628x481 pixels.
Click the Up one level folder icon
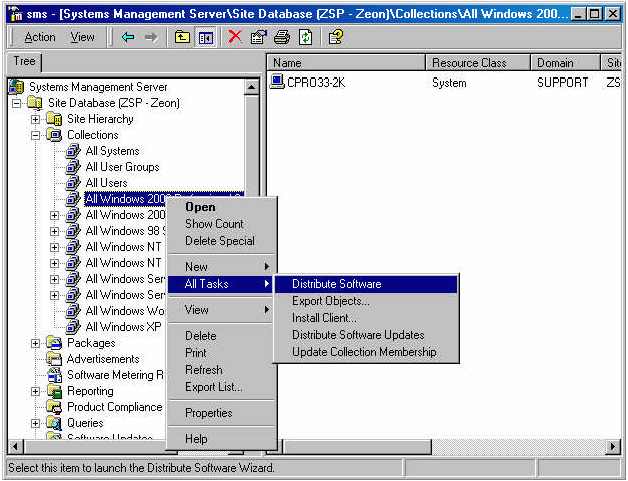[x=182, y=38]
